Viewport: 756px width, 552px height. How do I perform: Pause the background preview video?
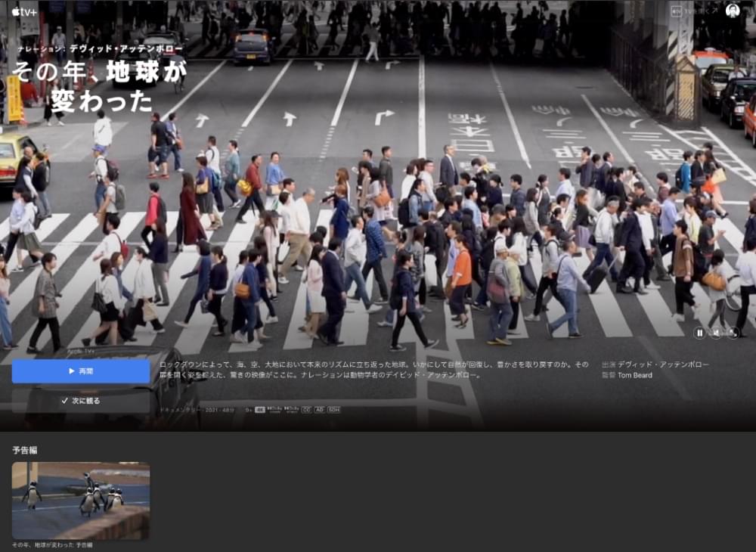point(699,333)
